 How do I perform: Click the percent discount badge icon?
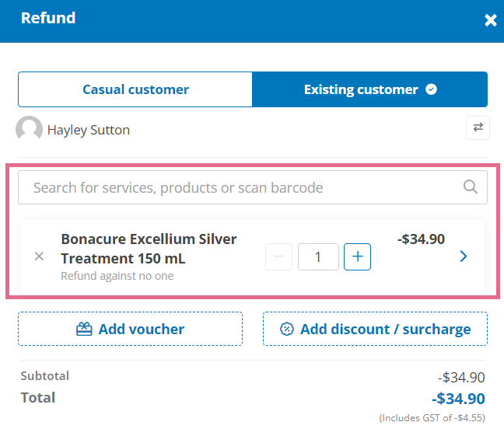click(x=287, y=329)
